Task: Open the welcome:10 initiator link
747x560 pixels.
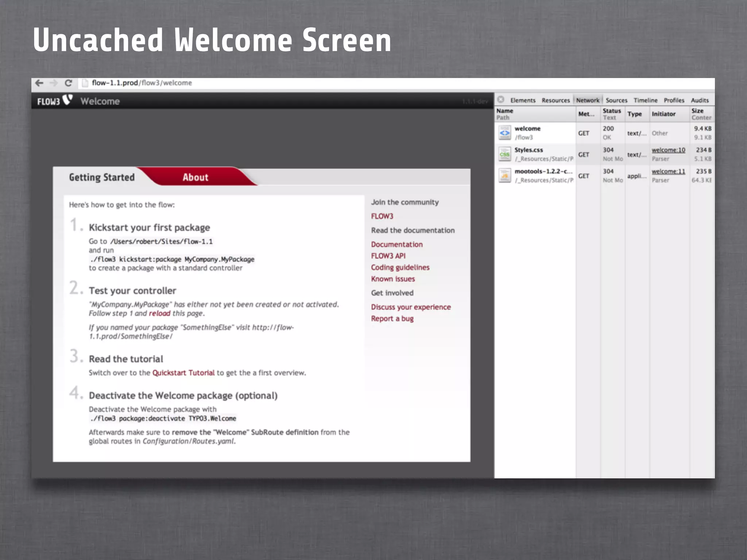Action: coord(668,150)
